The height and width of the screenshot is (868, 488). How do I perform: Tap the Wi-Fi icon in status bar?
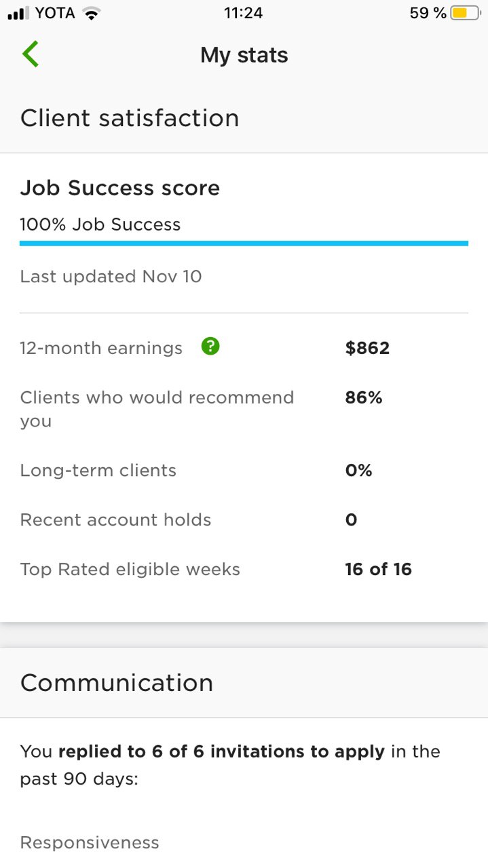click(x=90, y=13)
